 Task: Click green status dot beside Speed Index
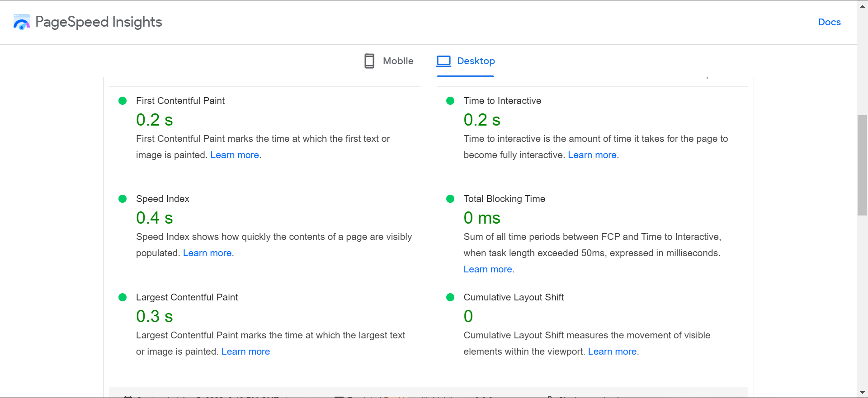123,199
